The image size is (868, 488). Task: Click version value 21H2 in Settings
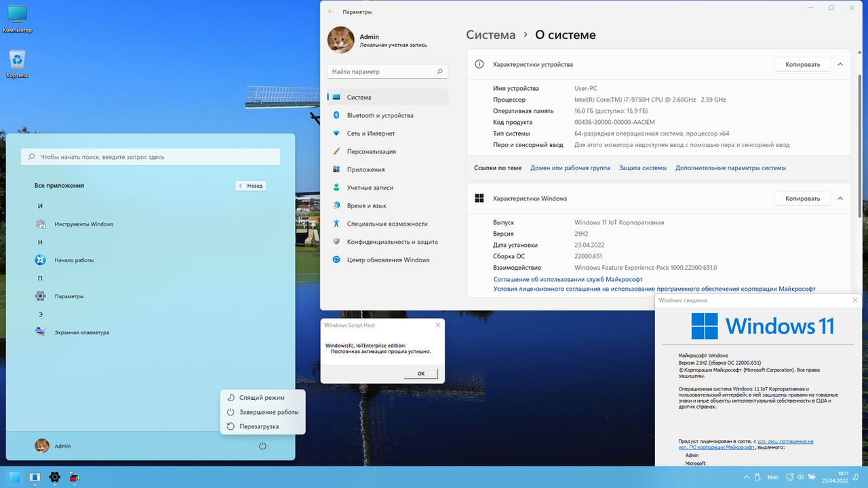pyautogui.click(x=582, y=234)
